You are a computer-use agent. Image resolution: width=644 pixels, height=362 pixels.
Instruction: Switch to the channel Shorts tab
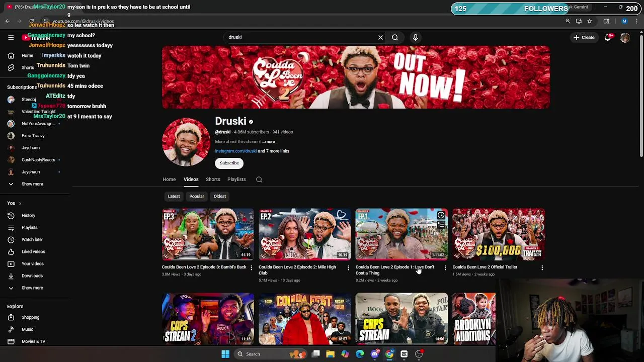213,179
